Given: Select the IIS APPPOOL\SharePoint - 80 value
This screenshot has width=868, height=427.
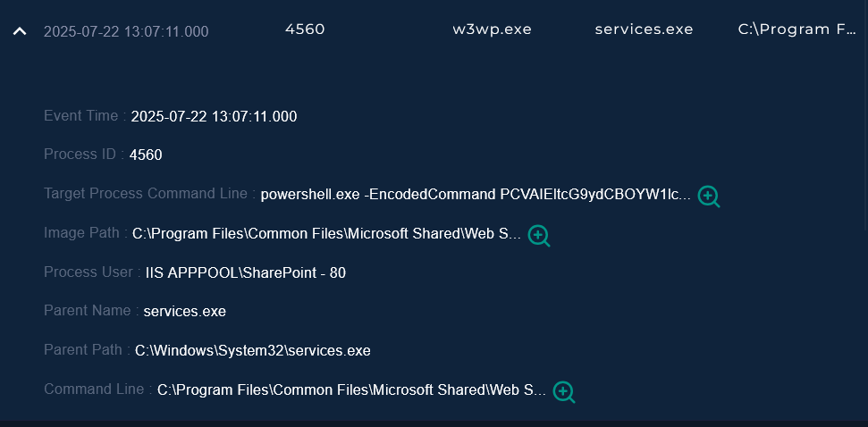Looking at the screenshot, I should 246,272.
